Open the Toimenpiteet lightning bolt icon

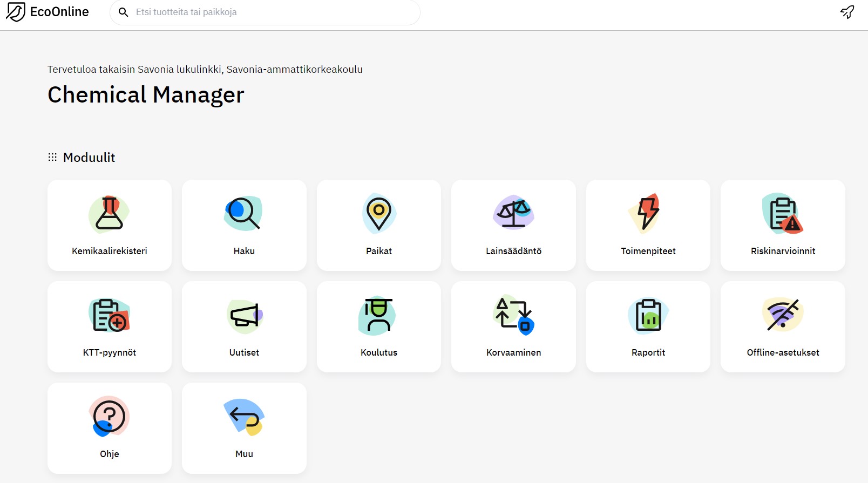point(648,214)
